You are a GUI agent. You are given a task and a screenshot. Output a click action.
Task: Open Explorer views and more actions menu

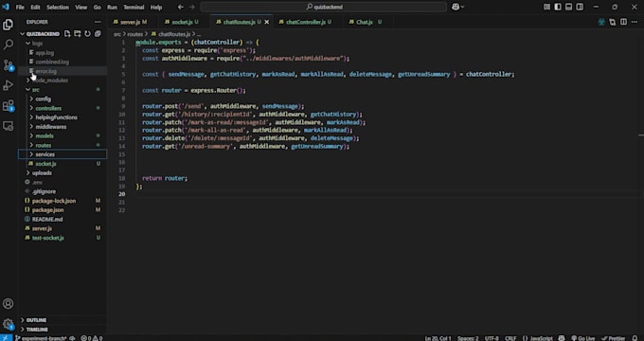pyautogui.click(x=98, y=22)
